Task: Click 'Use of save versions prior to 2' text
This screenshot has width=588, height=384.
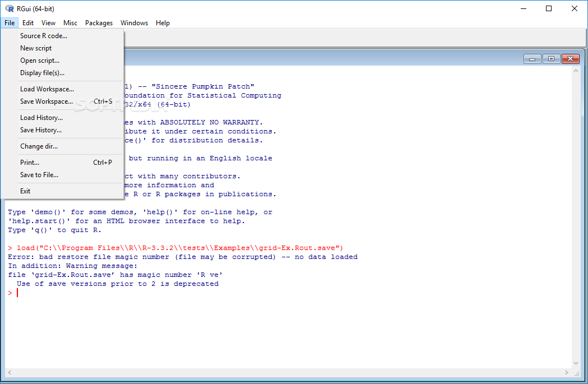Action: pos(118,284)
